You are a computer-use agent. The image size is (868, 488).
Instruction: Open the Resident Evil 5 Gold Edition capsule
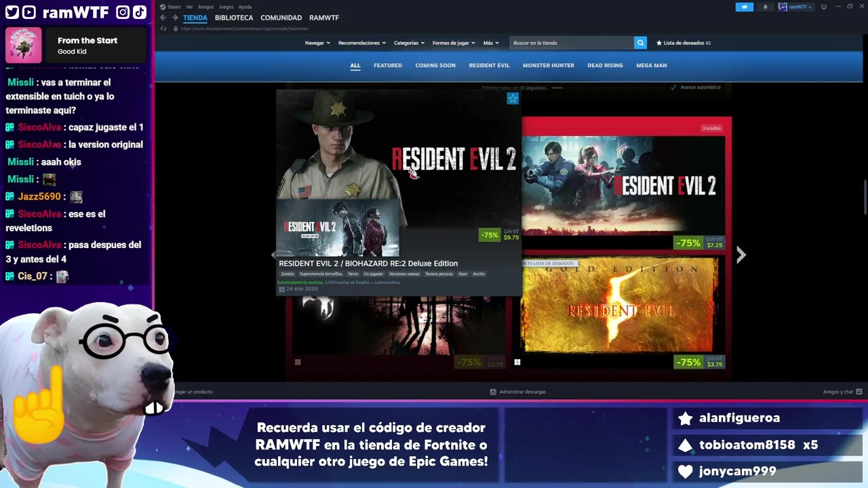click(x=620, y=305)
